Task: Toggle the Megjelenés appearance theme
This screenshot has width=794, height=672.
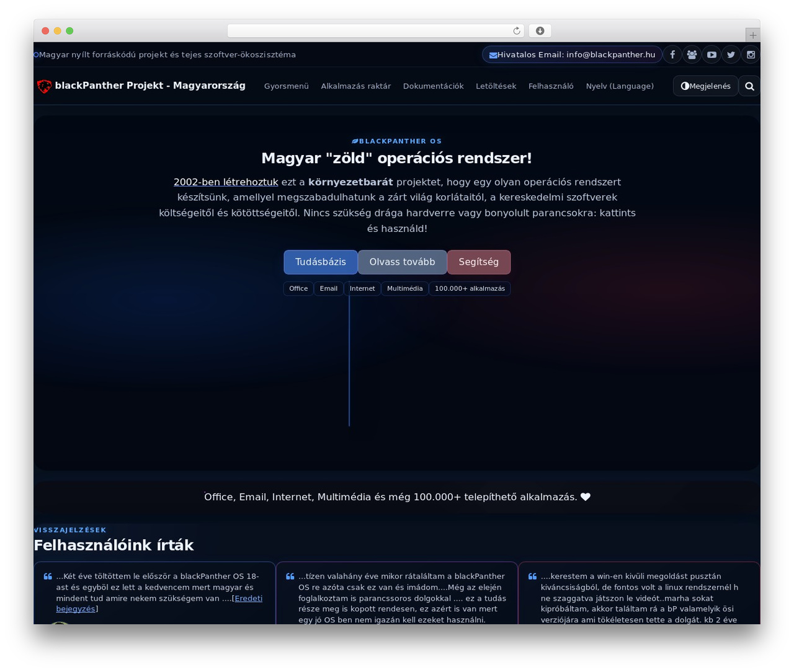Action: click(x=705, y=86)
